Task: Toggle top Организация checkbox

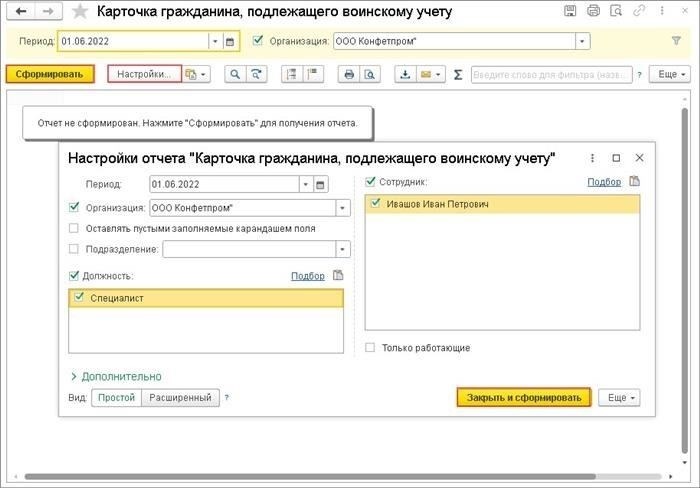Action: (258, 41)
